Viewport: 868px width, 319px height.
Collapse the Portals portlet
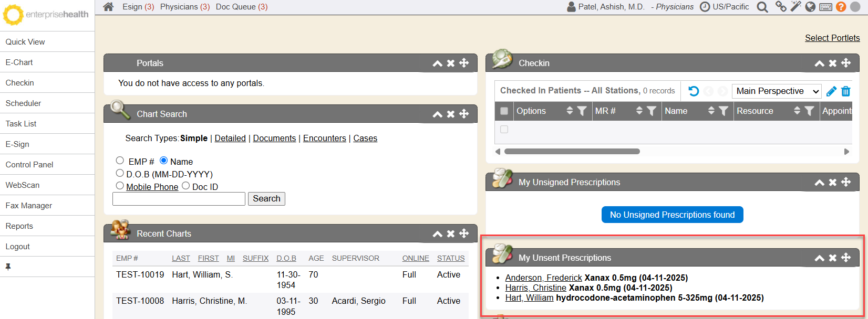(437, 63)
